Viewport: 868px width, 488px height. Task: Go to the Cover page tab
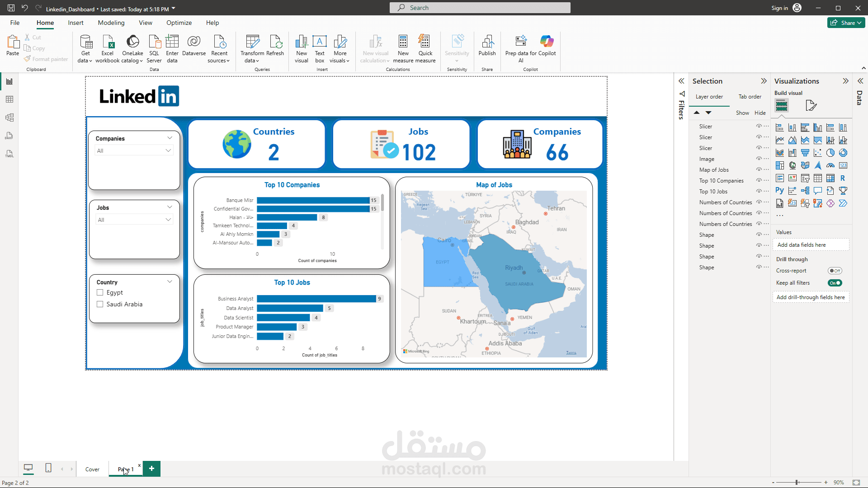[x=92, y=469]
